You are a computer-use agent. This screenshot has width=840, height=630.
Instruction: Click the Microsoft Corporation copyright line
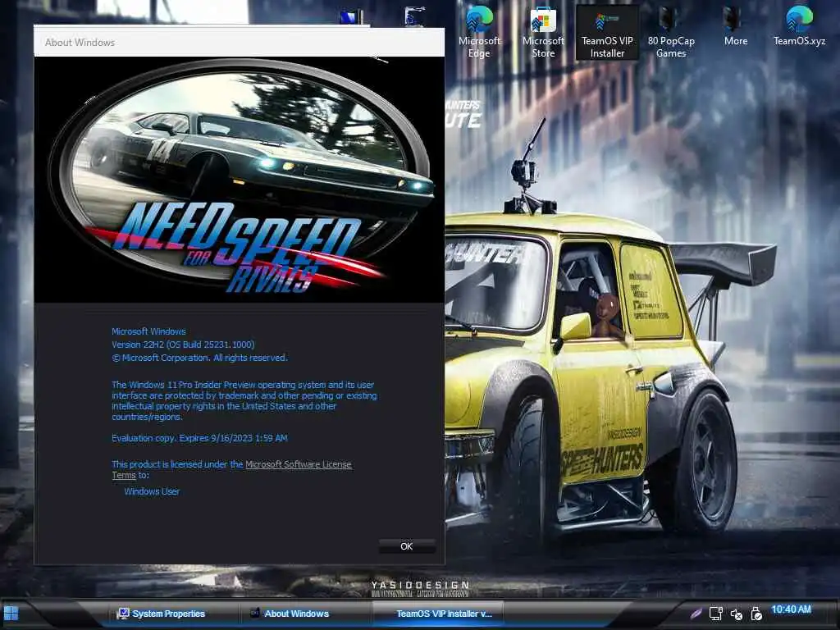pyautogui.click(x=200, y=358)
